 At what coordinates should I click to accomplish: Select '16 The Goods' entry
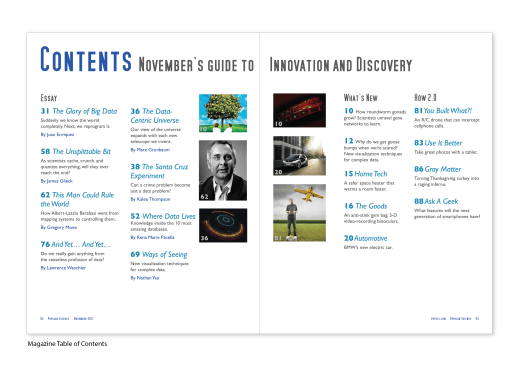point(366,206)
